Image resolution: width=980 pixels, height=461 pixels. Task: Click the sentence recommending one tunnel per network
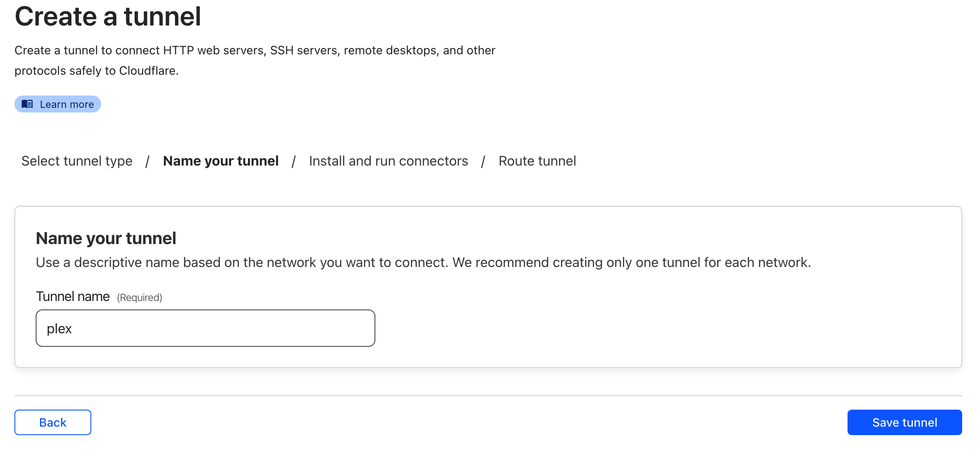click(x=632, y=263)
